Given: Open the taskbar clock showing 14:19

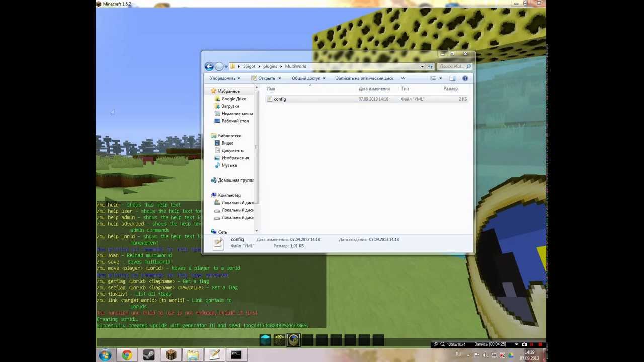Looking at the screenshot, I should (529, 355).
